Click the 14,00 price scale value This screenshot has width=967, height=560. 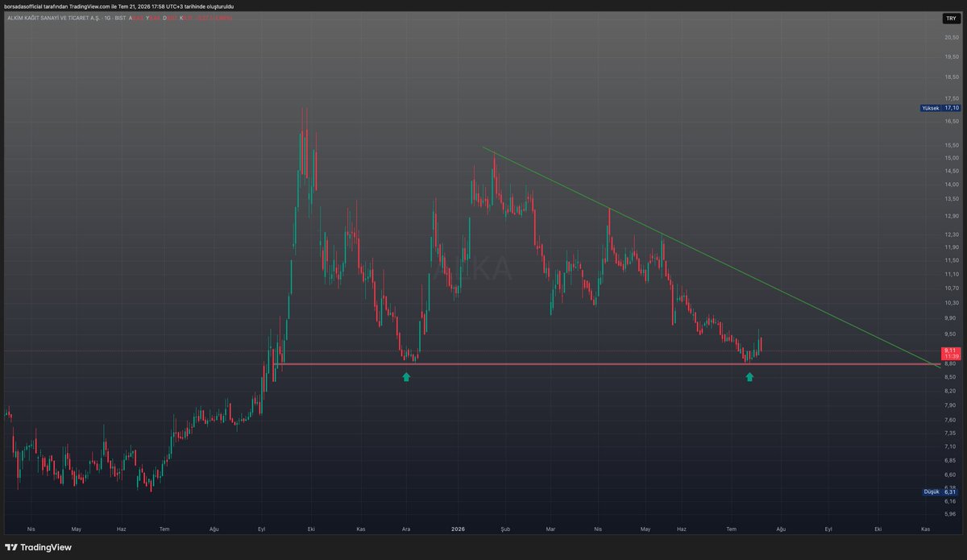(951, 185)
